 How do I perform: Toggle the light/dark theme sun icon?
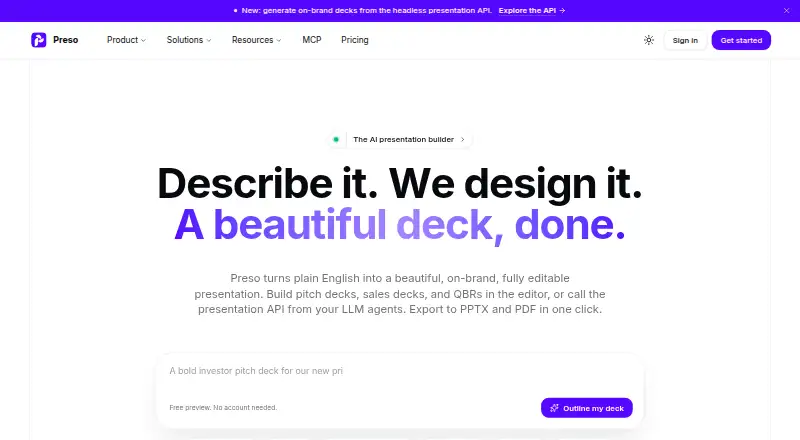coord(648,40)
